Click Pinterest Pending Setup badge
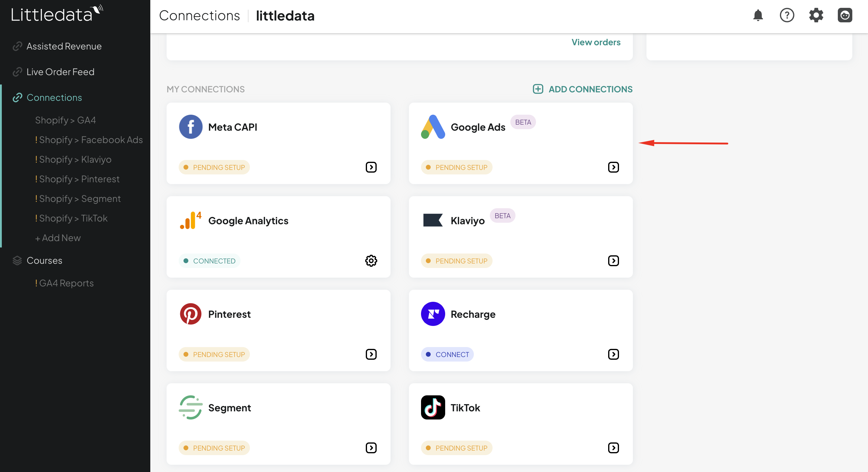868x472 pixels. click(214, 354)
